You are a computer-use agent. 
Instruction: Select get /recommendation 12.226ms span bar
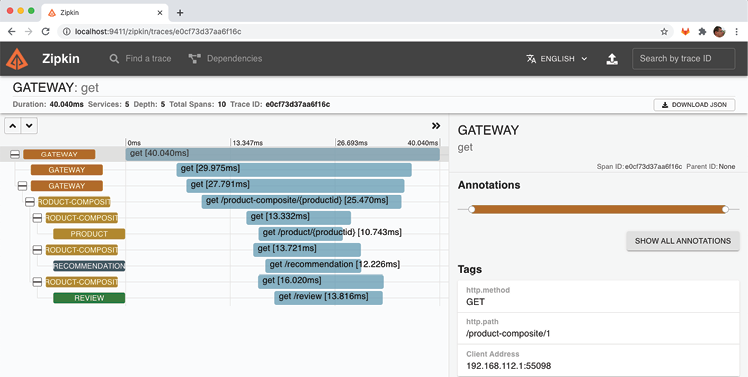click(x=313, y=265)
